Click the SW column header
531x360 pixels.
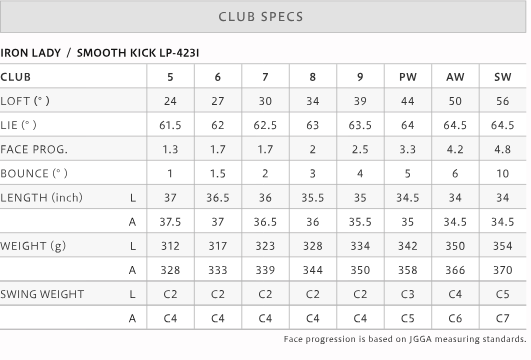503,77
